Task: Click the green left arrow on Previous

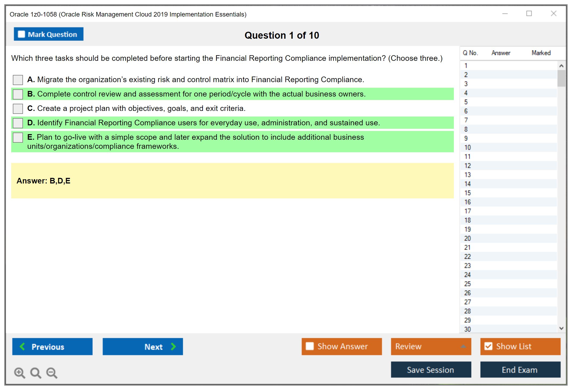Action: (x=22, y=346)
